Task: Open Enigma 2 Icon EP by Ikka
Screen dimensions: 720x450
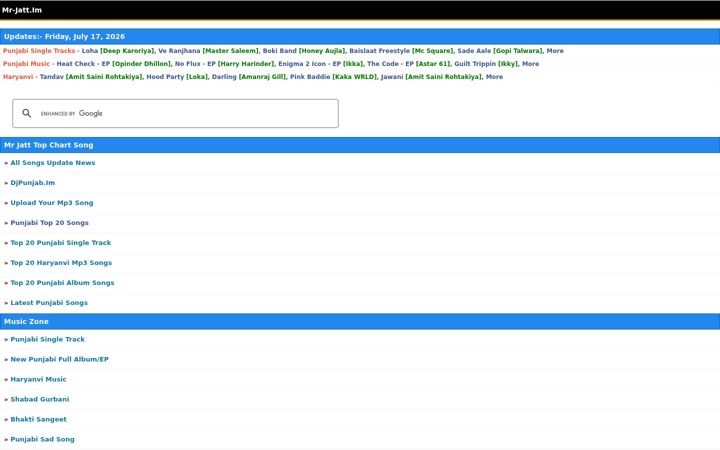Action: click(321, 64)
